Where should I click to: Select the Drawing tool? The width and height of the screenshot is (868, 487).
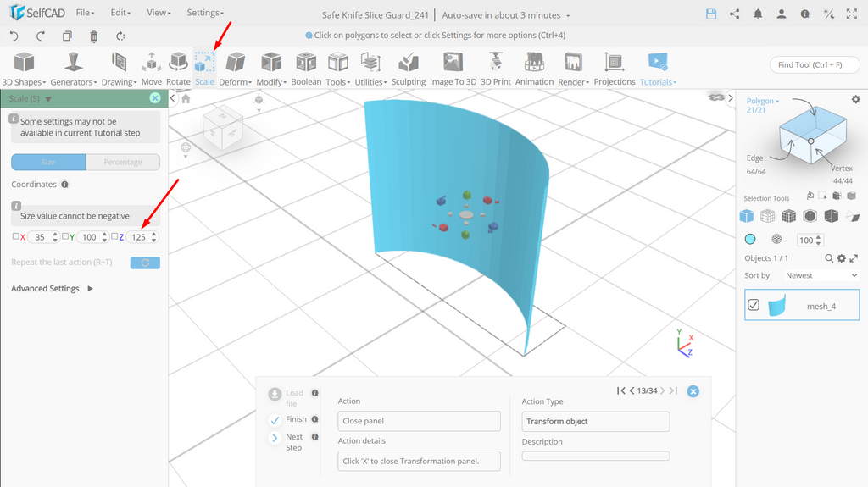click(119, 68)
